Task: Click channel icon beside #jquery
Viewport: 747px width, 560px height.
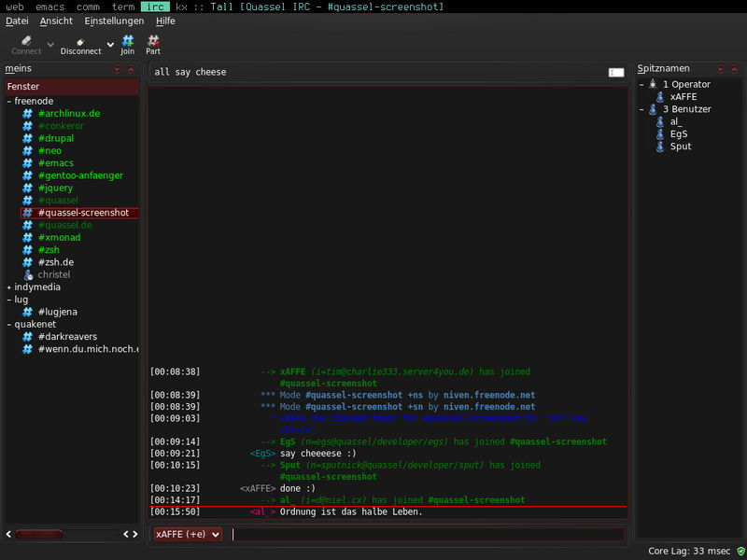Action: (28, 188)
